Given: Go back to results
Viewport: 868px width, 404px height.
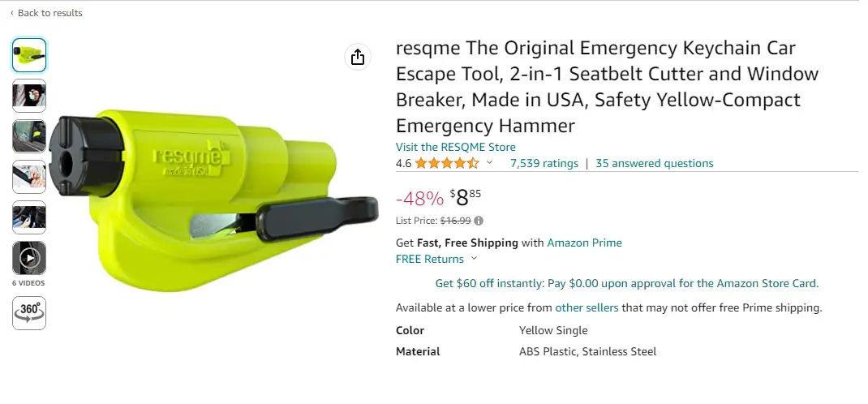Looking at the screenshot, I should click(49, 13).
